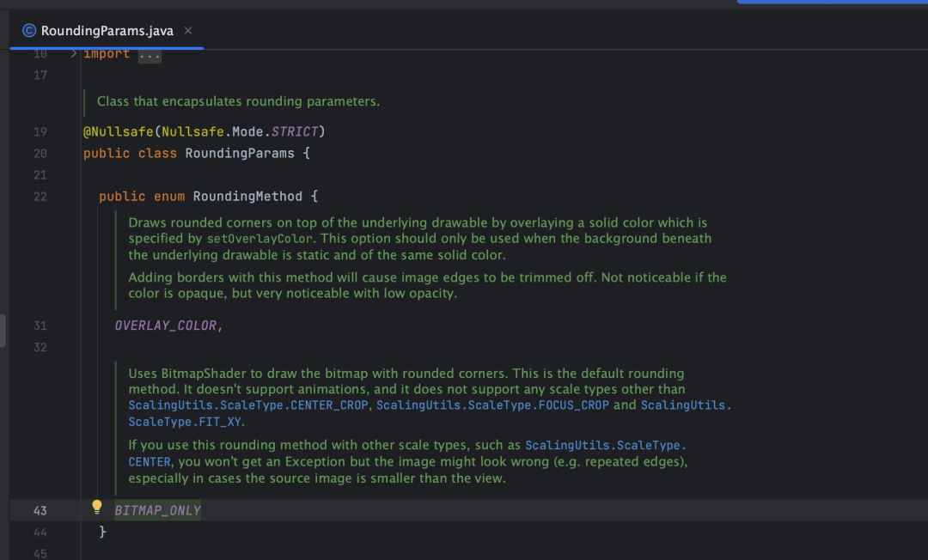Click the setOverlayColor reference in the doc comment
928x560 pixels.
point(259,239)
